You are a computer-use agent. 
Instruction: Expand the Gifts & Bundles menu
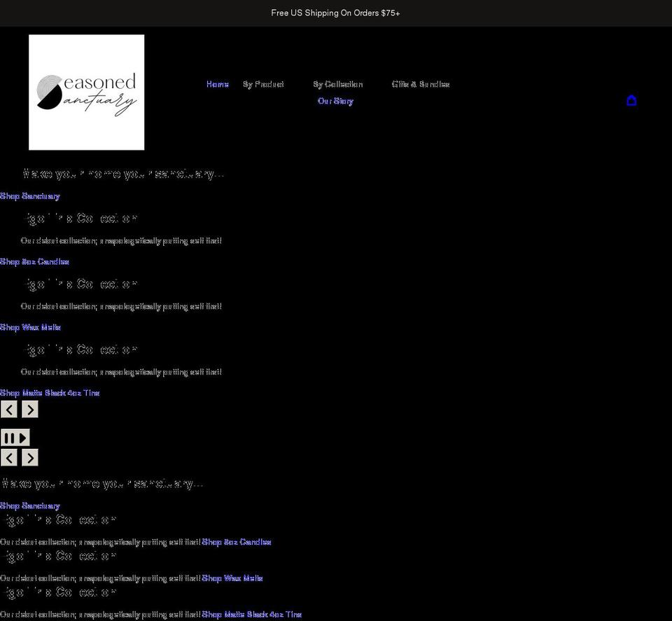421,84
